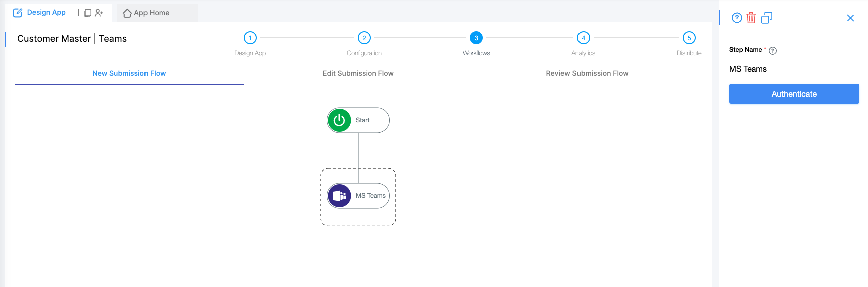Go to step 5 Distribute
The image size is (868, 287).
tap(689, 38)
